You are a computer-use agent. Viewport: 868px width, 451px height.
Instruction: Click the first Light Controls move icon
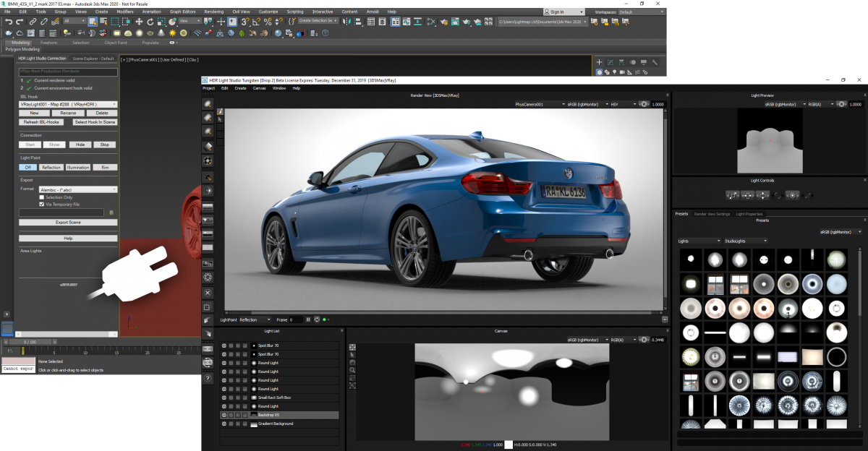point(733,194)
